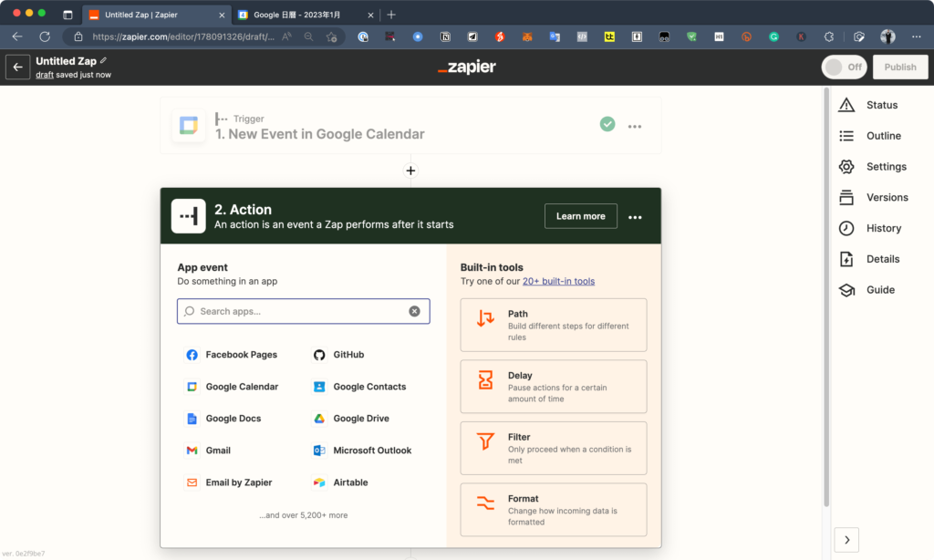Select the GitHub app icon
This screenshot has width=934, height=560.
[319, 355]
